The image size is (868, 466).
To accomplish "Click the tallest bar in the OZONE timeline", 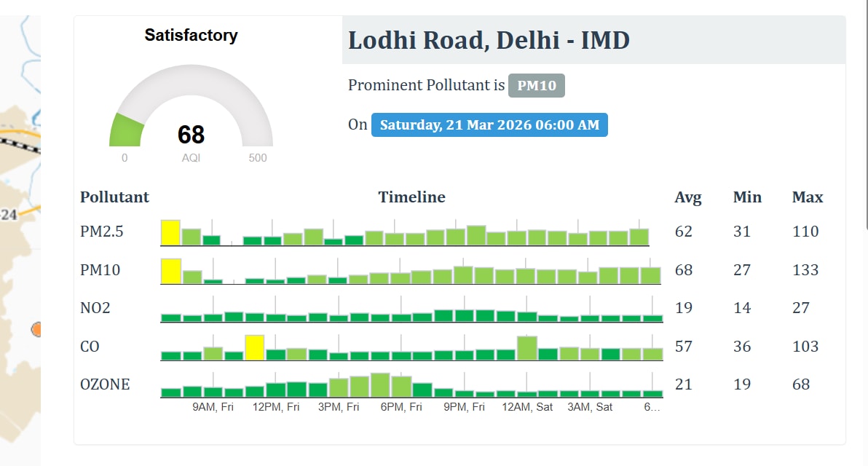I will 380,384.
